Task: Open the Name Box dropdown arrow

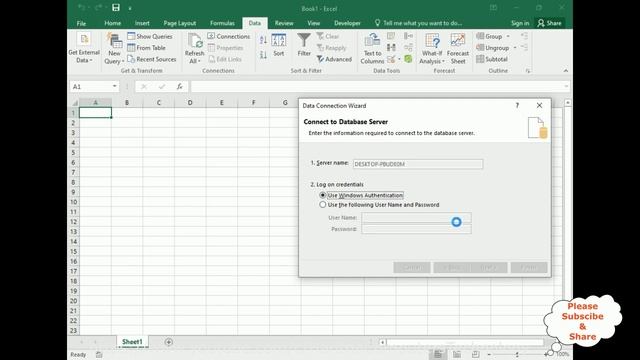Action: (x=115, y=86)
